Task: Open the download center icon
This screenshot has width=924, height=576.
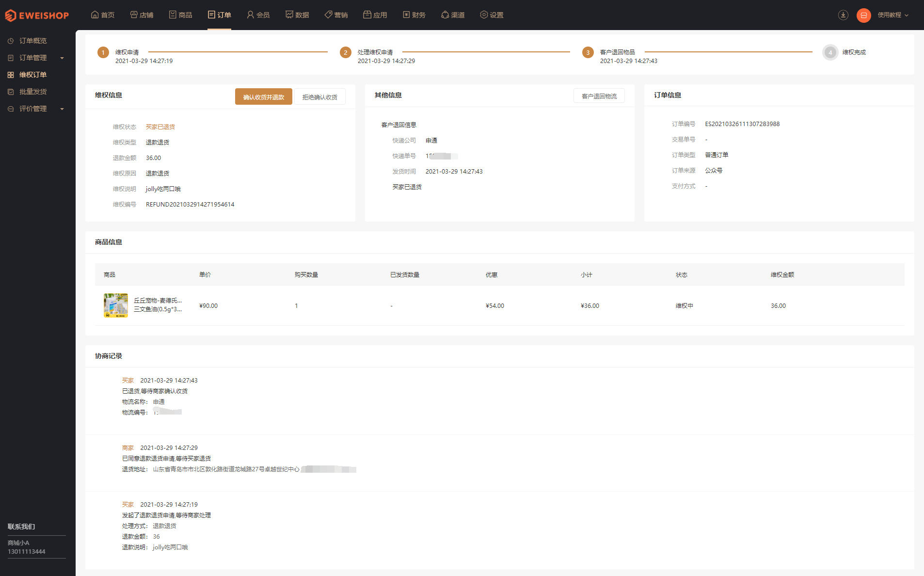Action: coord(843,15)
